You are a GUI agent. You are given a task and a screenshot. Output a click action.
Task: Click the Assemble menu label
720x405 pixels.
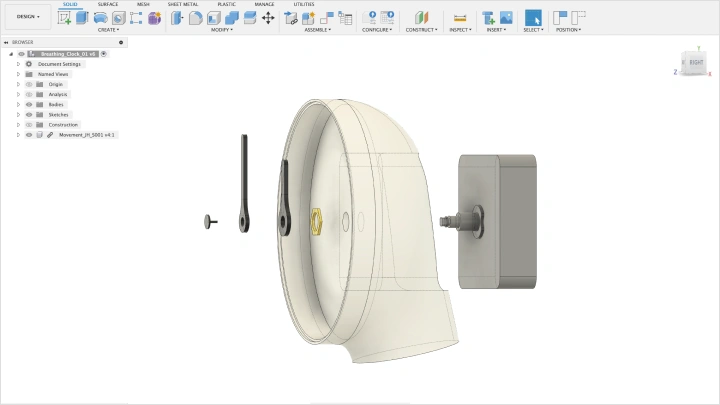click(318, 30)
